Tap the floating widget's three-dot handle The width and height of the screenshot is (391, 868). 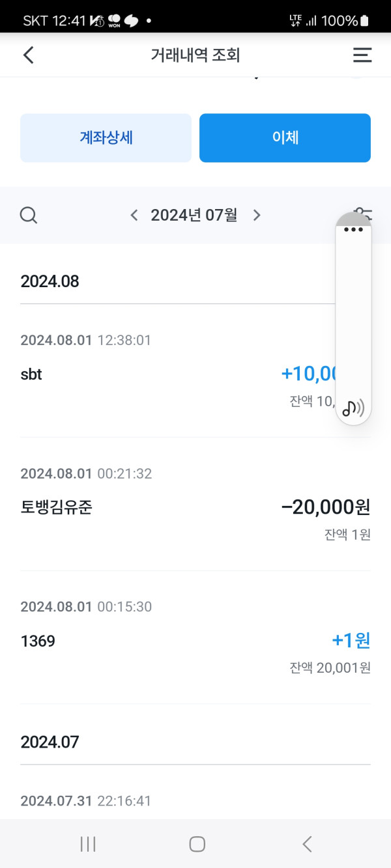tap(353, 229)
